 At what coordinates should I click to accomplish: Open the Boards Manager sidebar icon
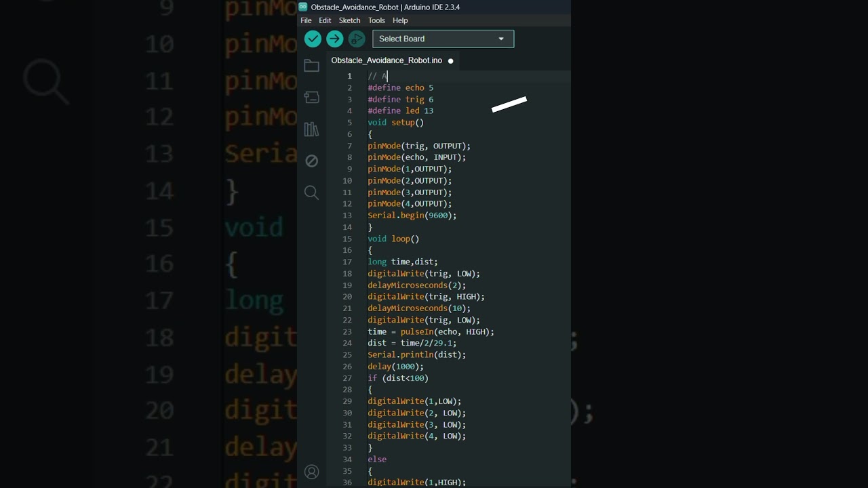coord(311,98)
